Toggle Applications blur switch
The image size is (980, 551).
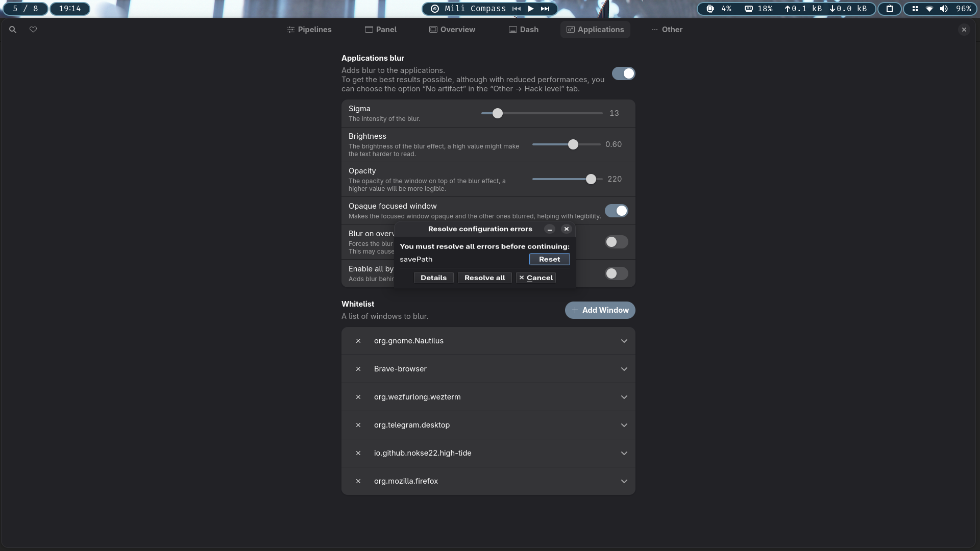click(623, 73)
